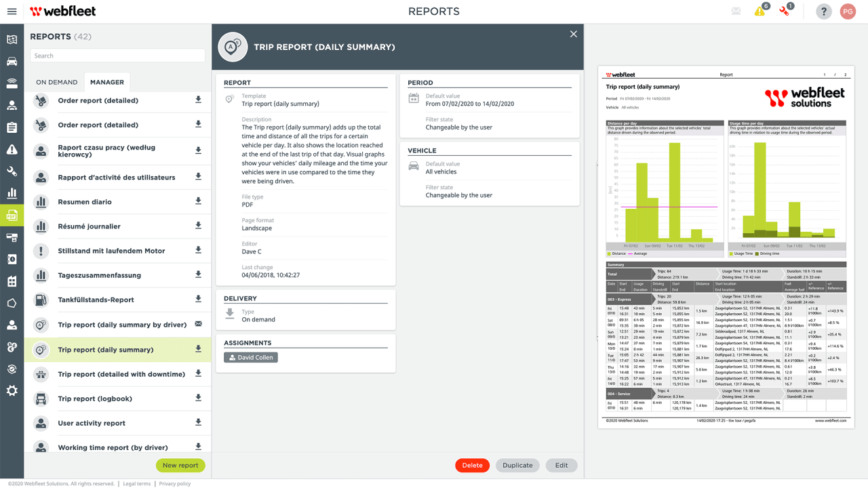Open the Privacy policy link
868x488 pixels.
point(175,484)
